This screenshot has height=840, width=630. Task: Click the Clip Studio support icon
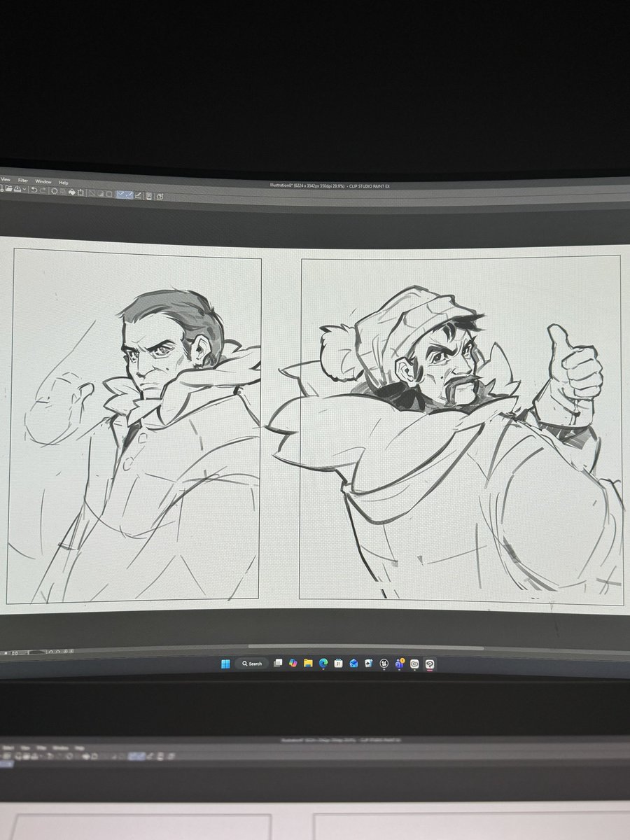pos(160,195)
